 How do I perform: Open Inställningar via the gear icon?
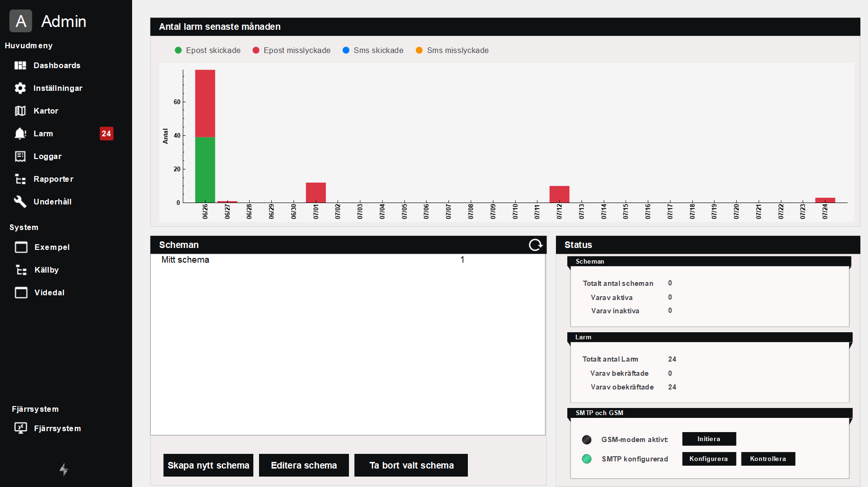pyautogui.click(x=20, y=88)
